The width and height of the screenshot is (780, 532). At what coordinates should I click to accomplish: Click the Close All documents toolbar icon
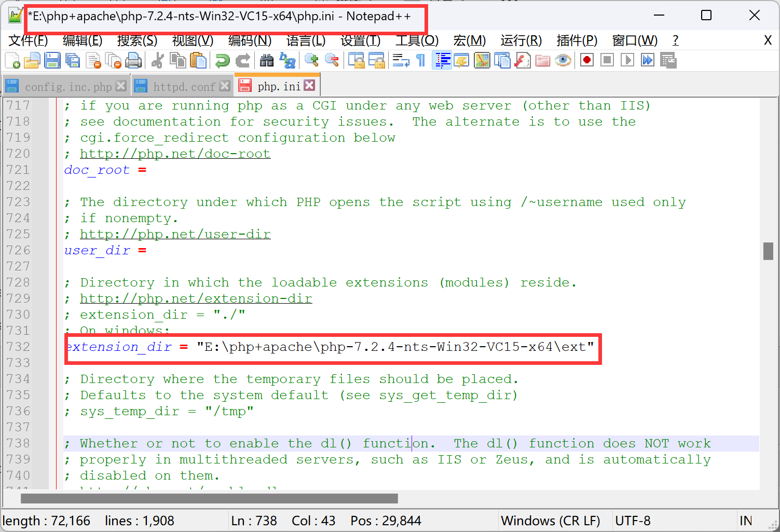coord(113,61)
